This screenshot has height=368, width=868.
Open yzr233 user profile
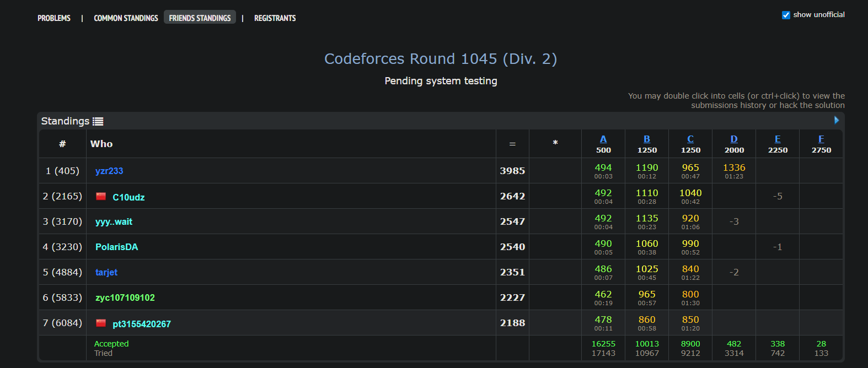[109, 171]
